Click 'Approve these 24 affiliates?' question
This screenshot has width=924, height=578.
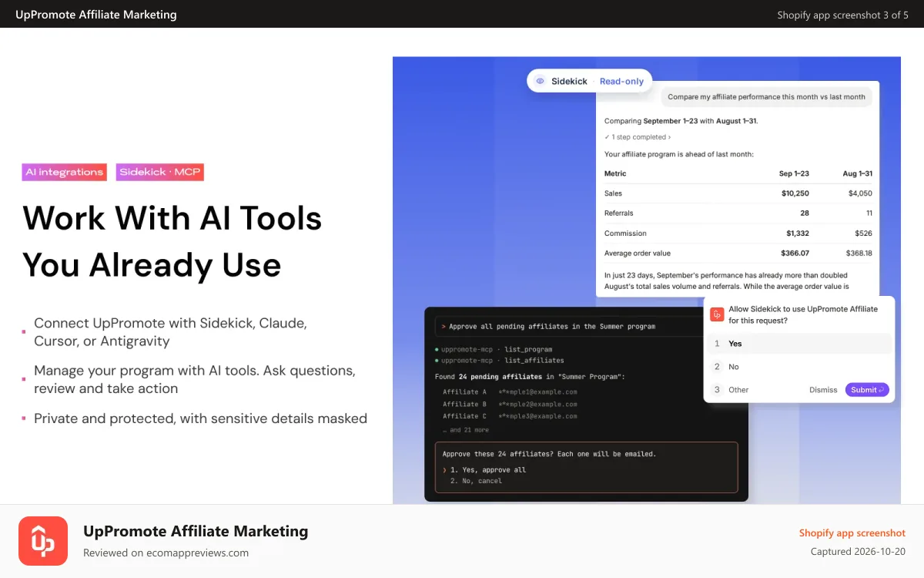coord(549,454)
